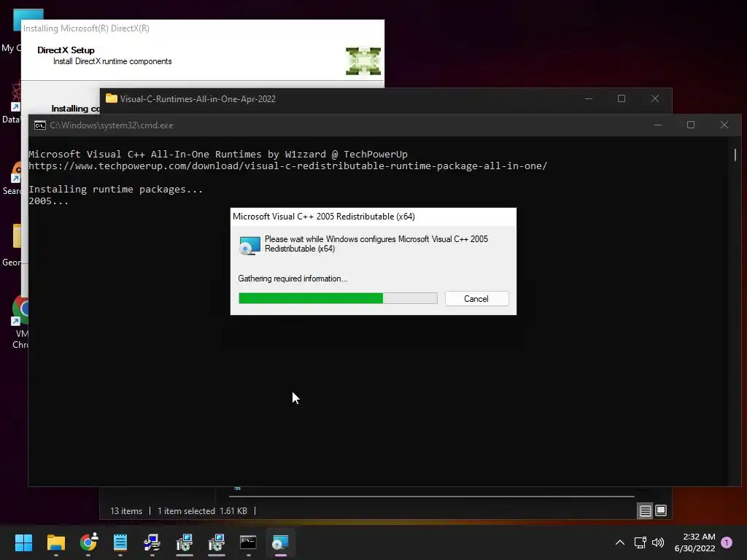Open the setup icon left of the cmd taskbar icon
The image size is (747, 560).
coord(216,542)
